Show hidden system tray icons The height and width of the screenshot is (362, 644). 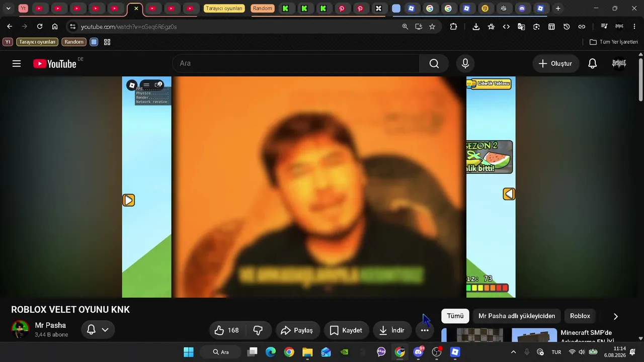[x=513, y=352]
